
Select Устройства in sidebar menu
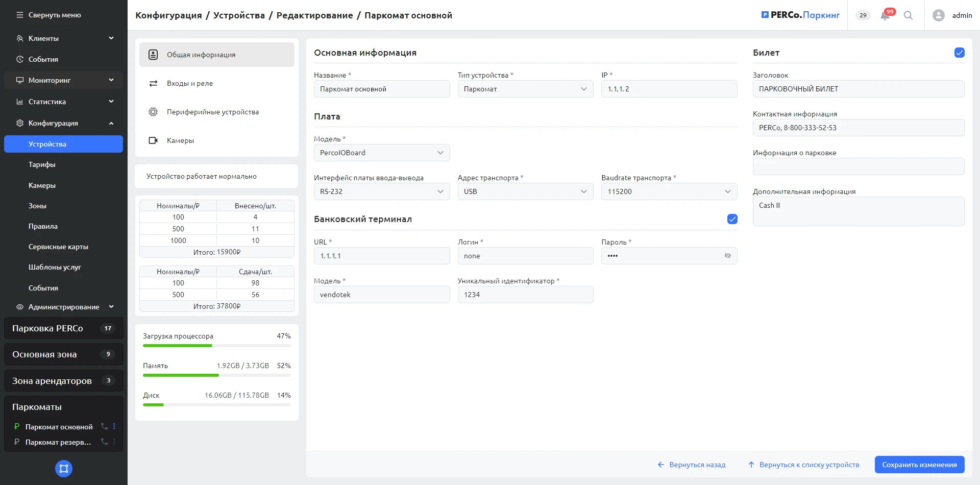tap(63, 144)
